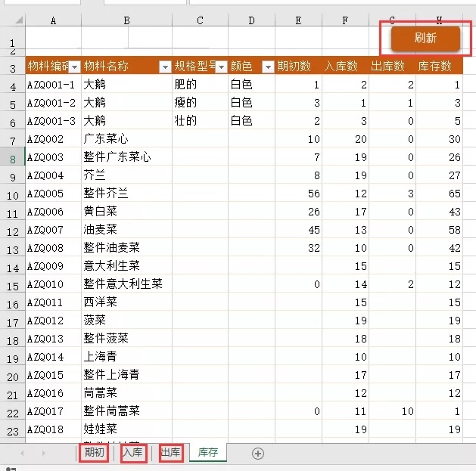The image size is (476, 471).
Task: Select row 8 header
Action: (12, 156)
